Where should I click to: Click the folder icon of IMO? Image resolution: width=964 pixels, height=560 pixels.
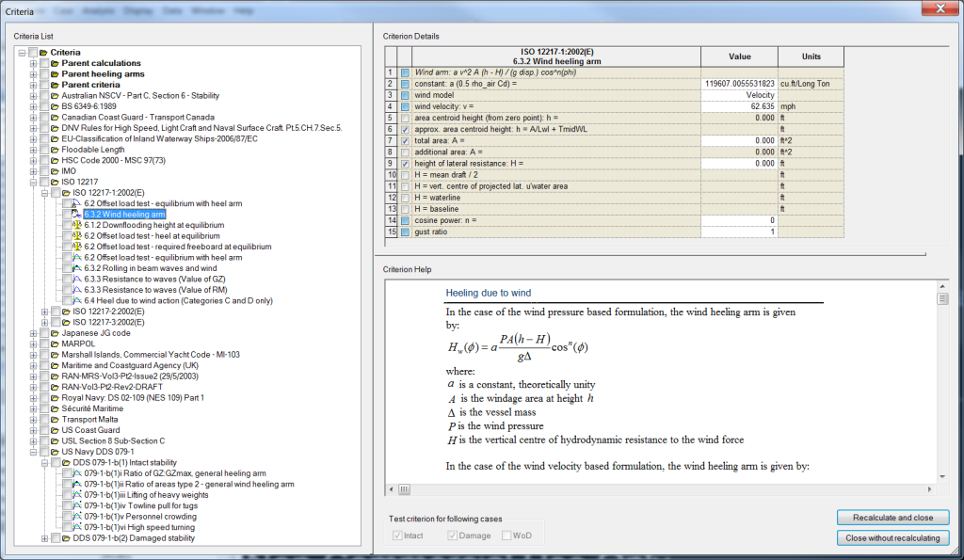tap(55, 171)
